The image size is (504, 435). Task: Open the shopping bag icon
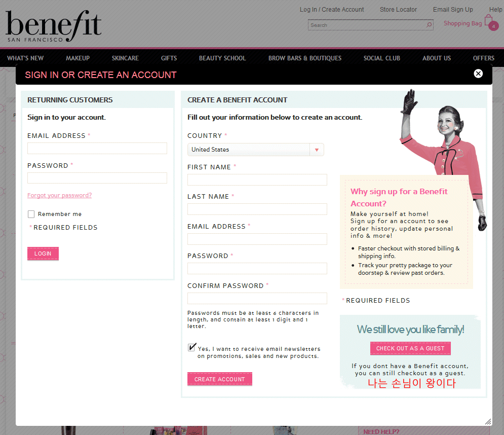click(489, 22)
